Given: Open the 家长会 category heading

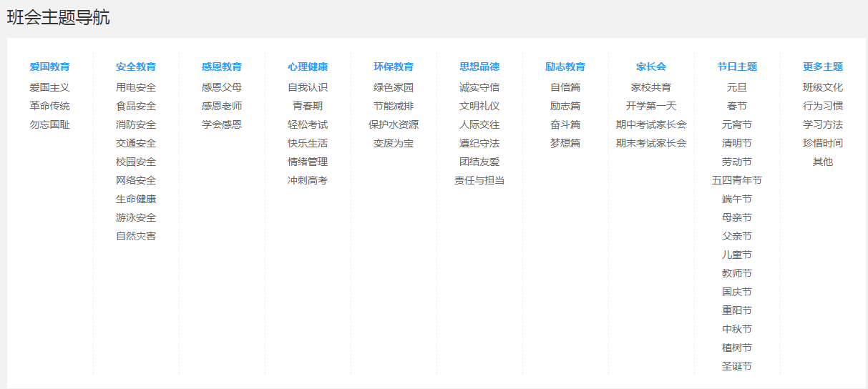Looking at the screenshot, I should [651, 67].
